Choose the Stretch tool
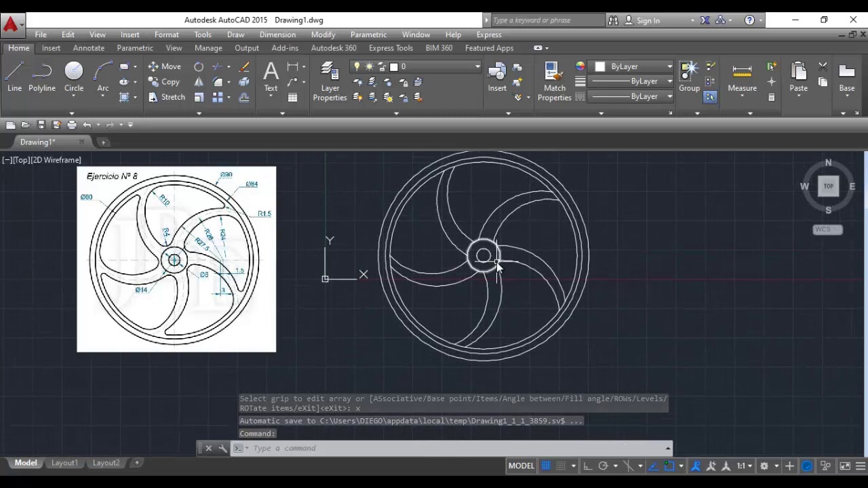 pyautogui.click(x=167, y=97)
